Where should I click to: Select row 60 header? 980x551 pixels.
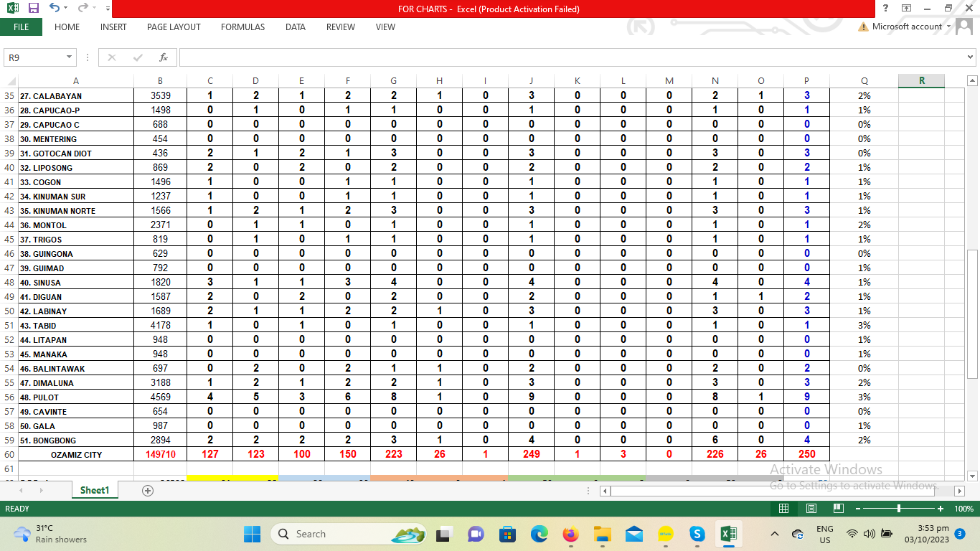9,455
